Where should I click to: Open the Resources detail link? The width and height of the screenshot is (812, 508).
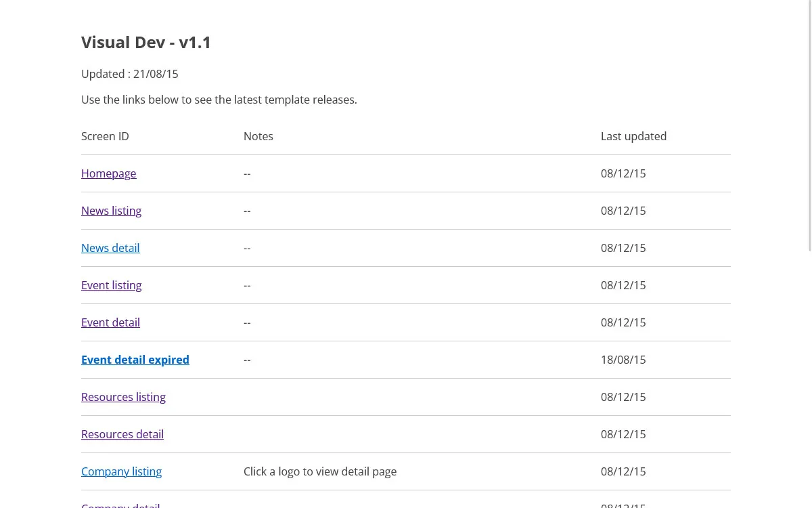[x=122, y=434]
